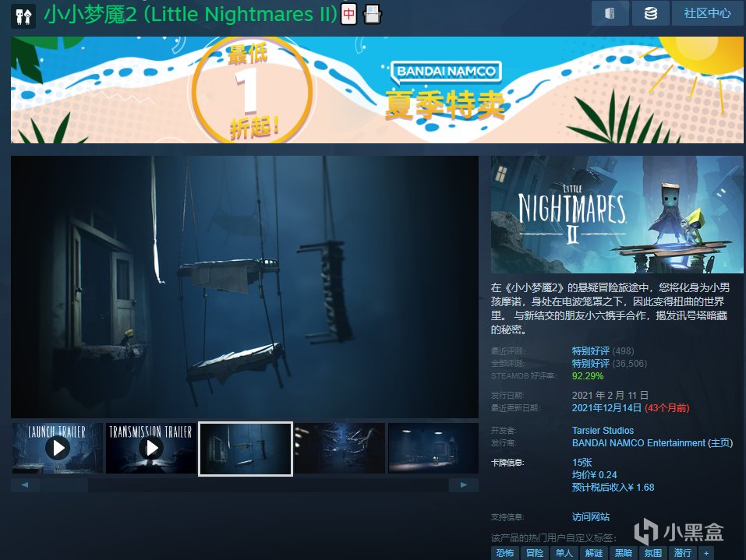Click the 92.29% SteamDB rating
The image size is (746, 560).
[588, 376]
